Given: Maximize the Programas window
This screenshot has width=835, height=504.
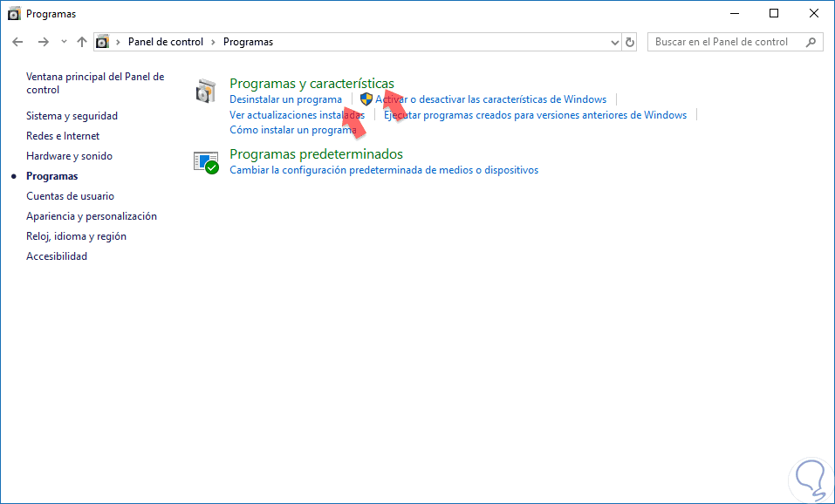Looking at the screenshot, I should 774,14.
